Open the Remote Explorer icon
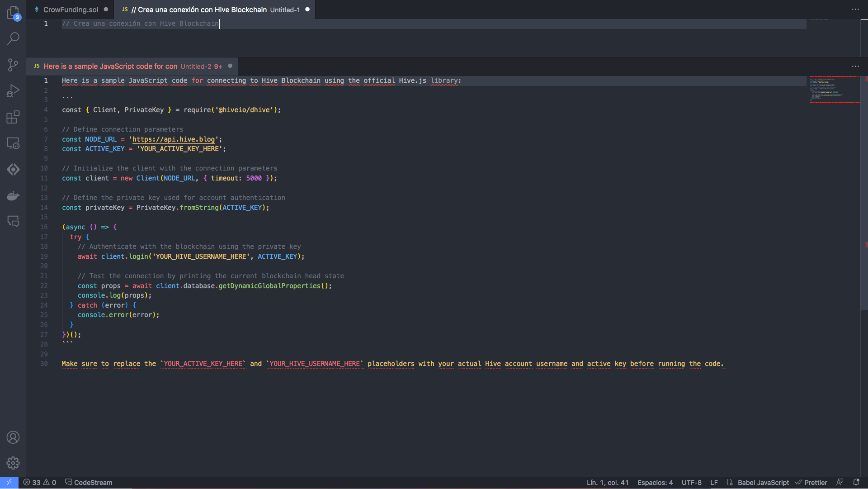Screen dimensions: 868x489 (x=13, y=143)
